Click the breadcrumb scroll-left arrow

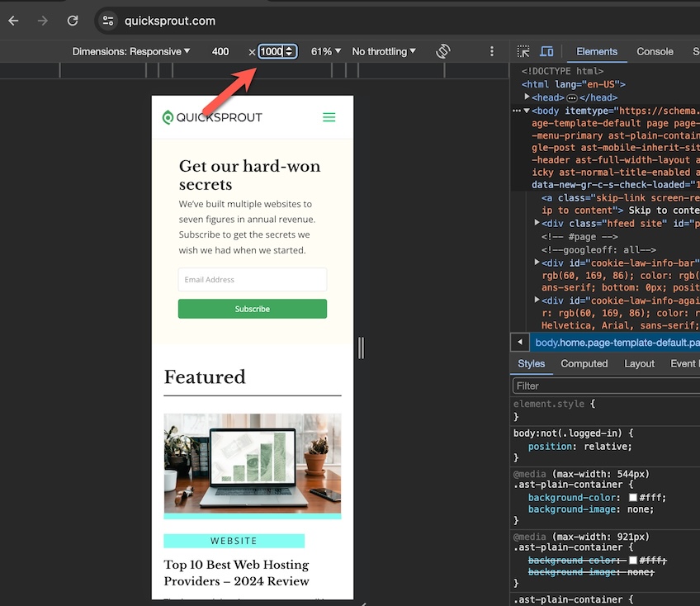(520, 343)
